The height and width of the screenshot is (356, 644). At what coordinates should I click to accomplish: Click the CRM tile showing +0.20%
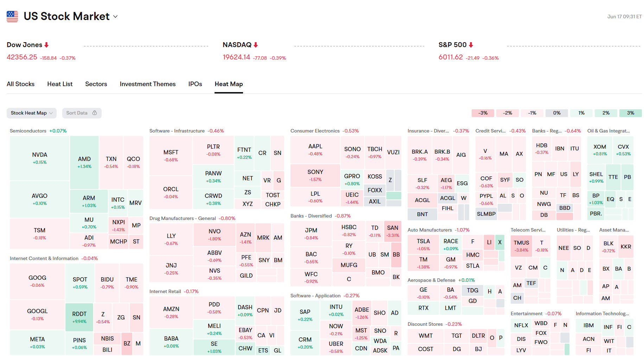(x=305, y=343)
